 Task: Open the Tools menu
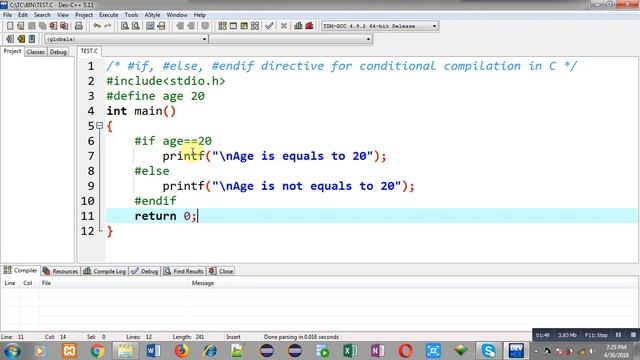click(x=131, y=15)
